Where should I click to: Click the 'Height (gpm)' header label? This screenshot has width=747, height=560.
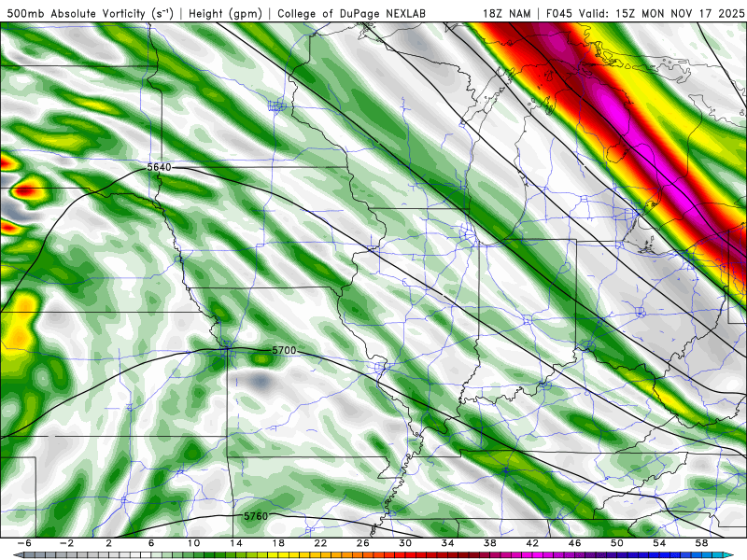click(x=225, y=13)
